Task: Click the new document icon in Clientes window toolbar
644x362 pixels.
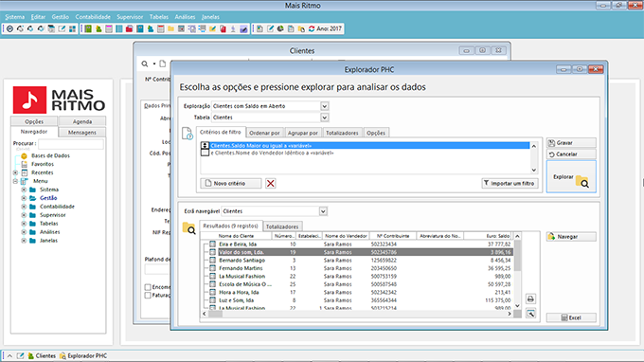Action: [163, 63]
